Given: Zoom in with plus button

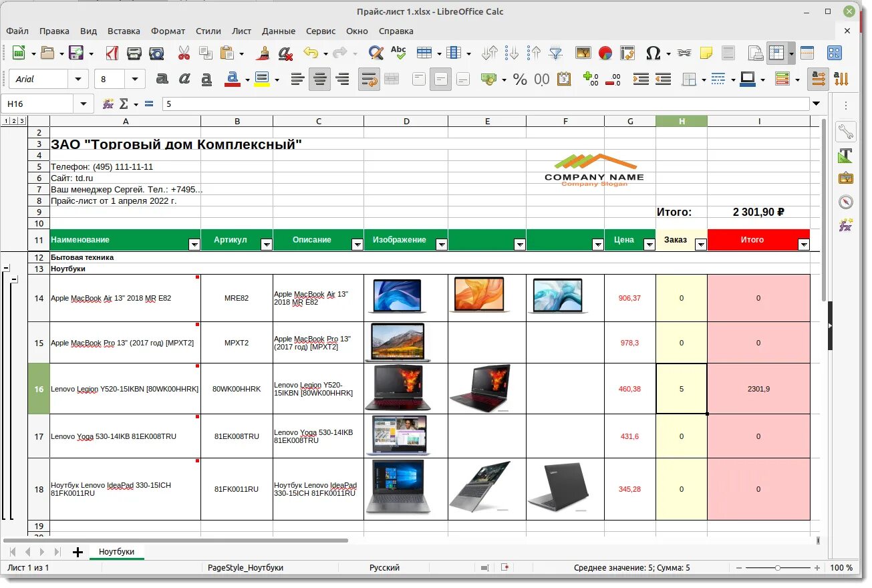Looking at the screenshot, I should [817, 568].
